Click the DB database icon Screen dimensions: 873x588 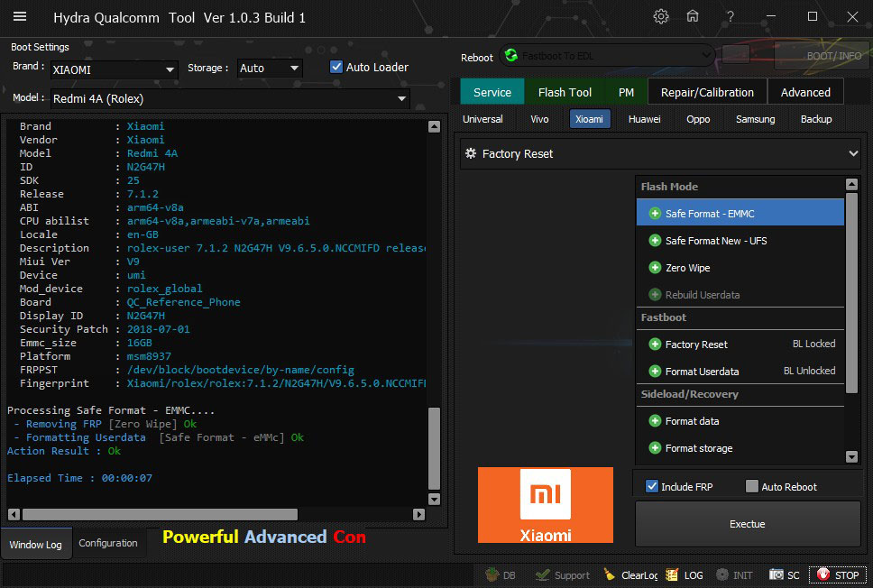point(492,574)
